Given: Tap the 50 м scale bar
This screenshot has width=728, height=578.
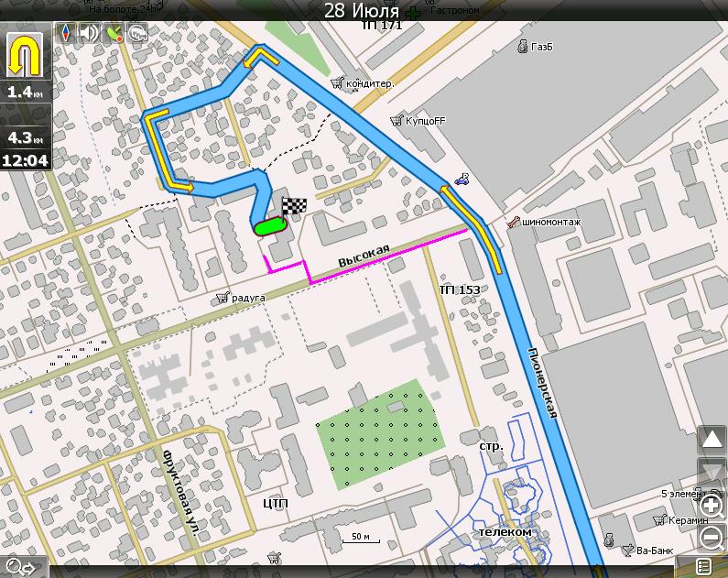Looking at the screenshot, I should coord(361,538).
